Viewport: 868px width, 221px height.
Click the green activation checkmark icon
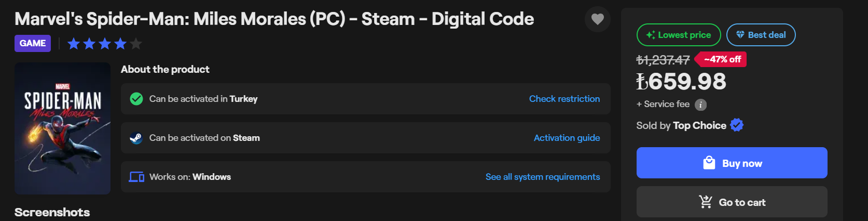136,99
